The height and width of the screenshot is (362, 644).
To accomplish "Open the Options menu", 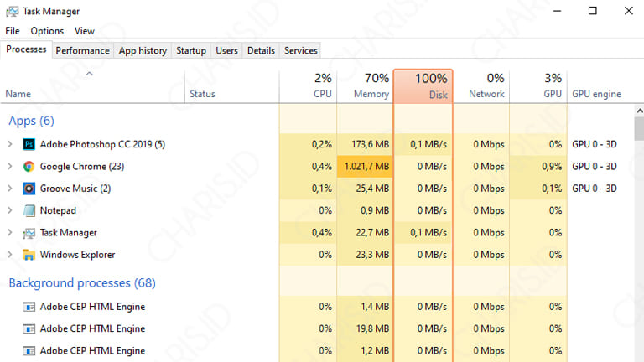I will 47,31.
